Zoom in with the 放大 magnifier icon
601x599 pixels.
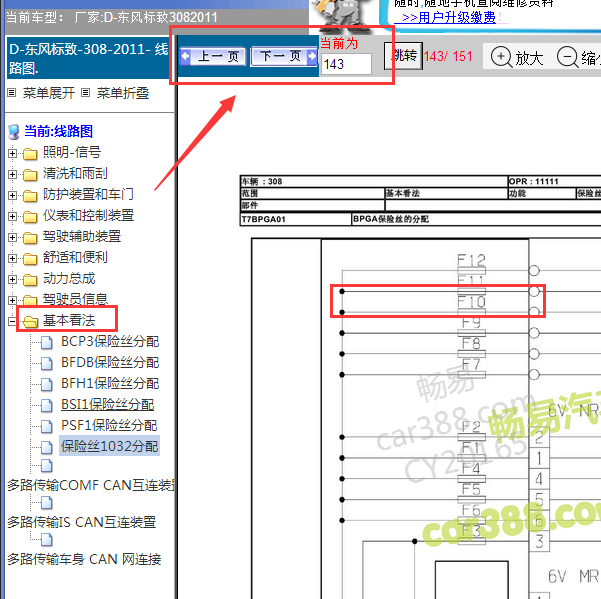(501, 57)
